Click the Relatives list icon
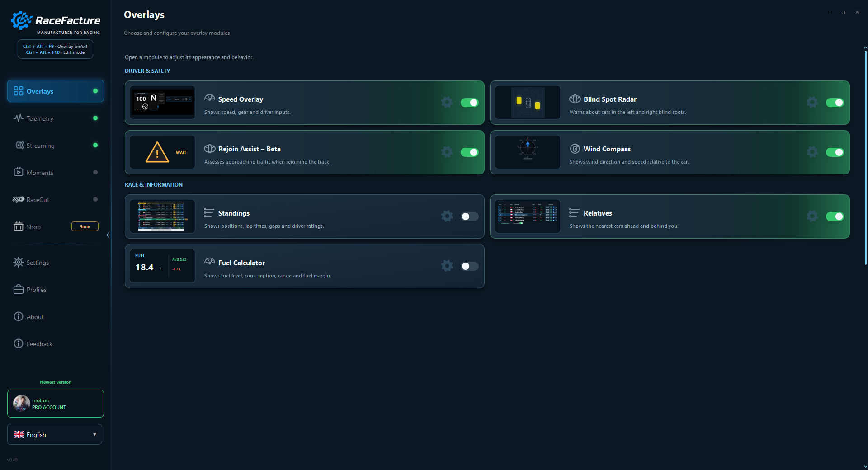868x470 pixels. tap(574, 213)
